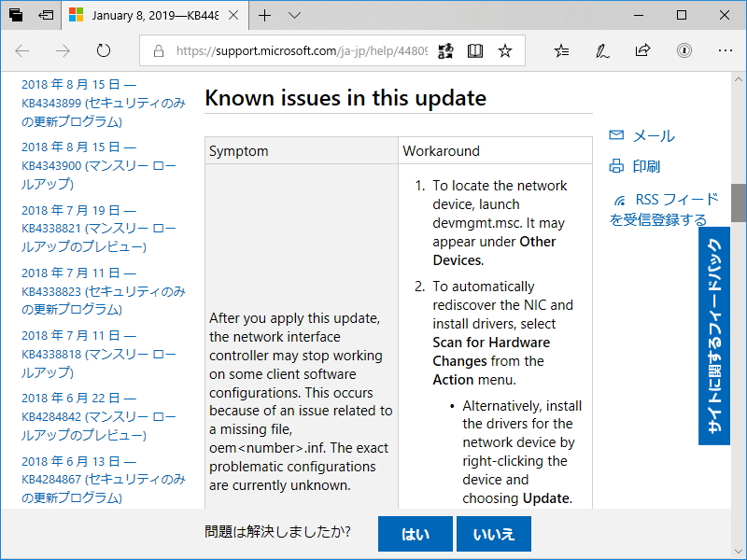This screenshot has height=560, width=747.
Task: Show tabs you've set aside
Action: pos(14,15)
